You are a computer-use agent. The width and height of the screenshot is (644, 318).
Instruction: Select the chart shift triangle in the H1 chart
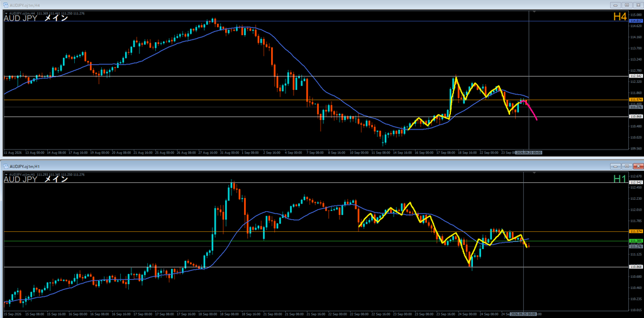[534, 173]
